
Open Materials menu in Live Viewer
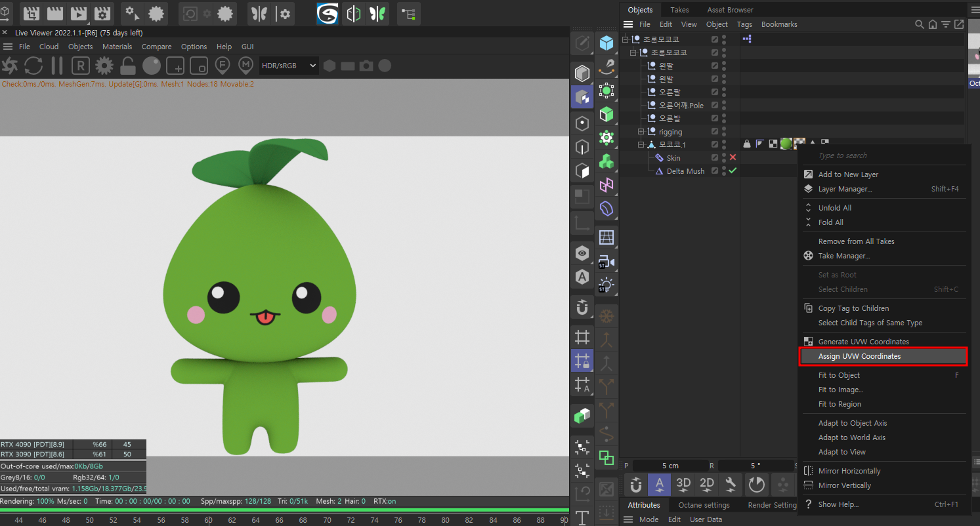[117, 47]
